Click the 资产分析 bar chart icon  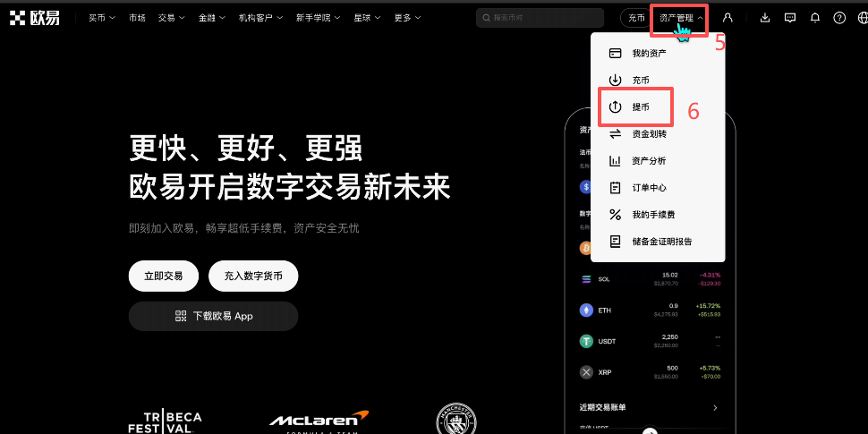click(x=615, y=161)
